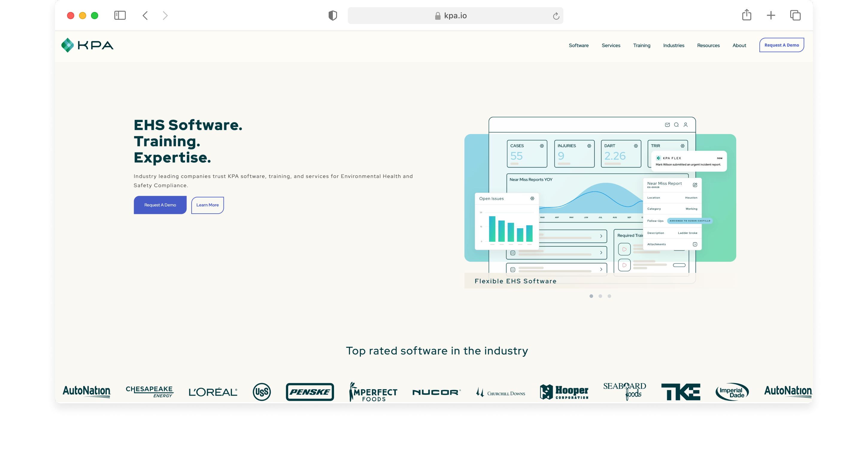The image size is (868, 450).
Task: Switch to the second carousel slide dot
Action: [600, 296]
